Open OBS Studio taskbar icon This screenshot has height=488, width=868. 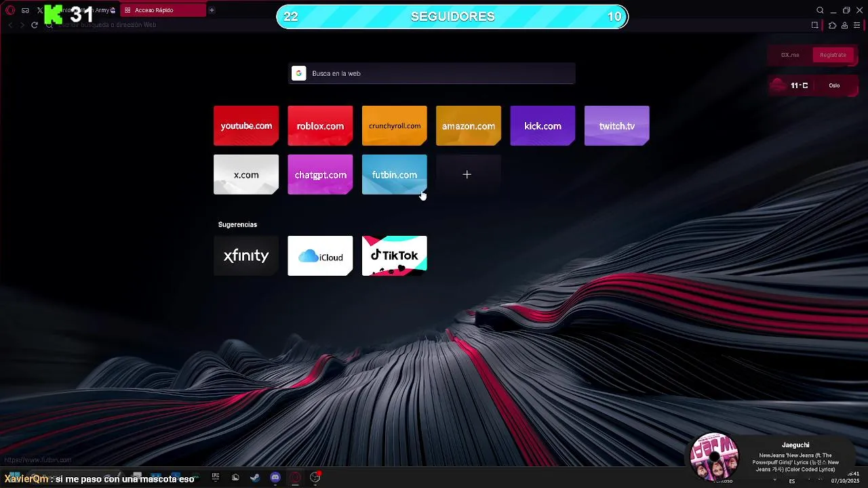(315, 477)
